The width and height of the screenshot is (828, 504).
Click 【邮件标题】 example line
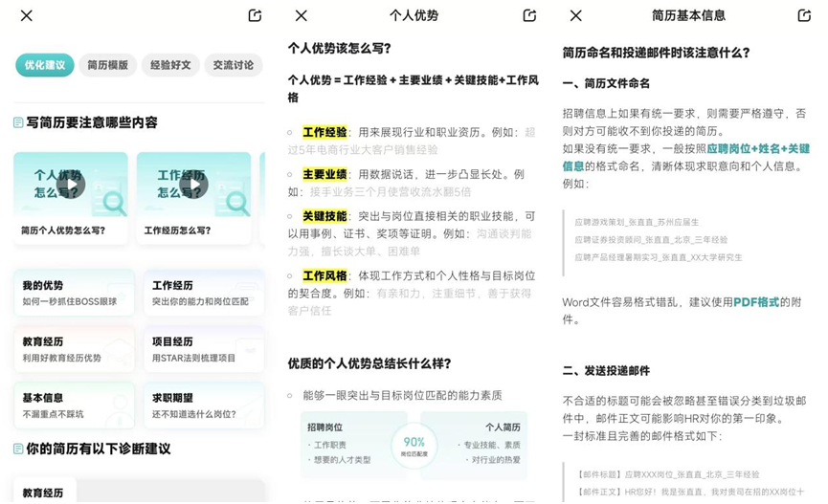[668, 474]
